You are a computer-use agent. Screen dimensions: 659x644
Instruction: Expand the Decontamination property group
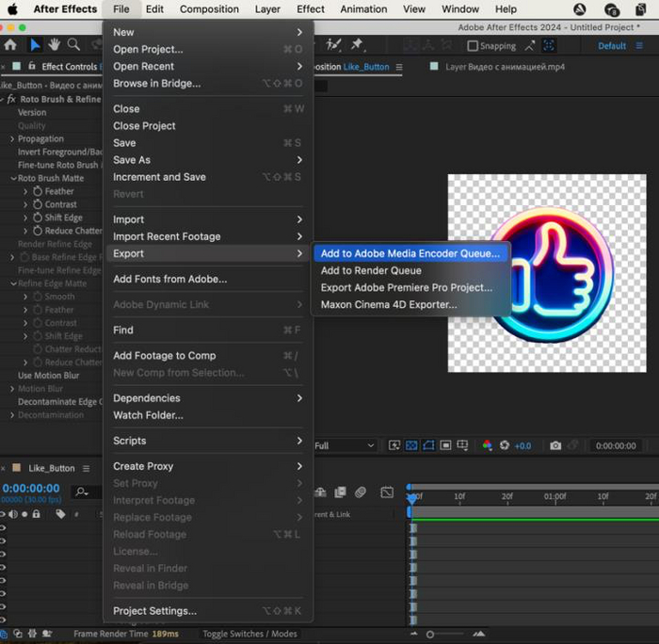click(x=12, y=415)
